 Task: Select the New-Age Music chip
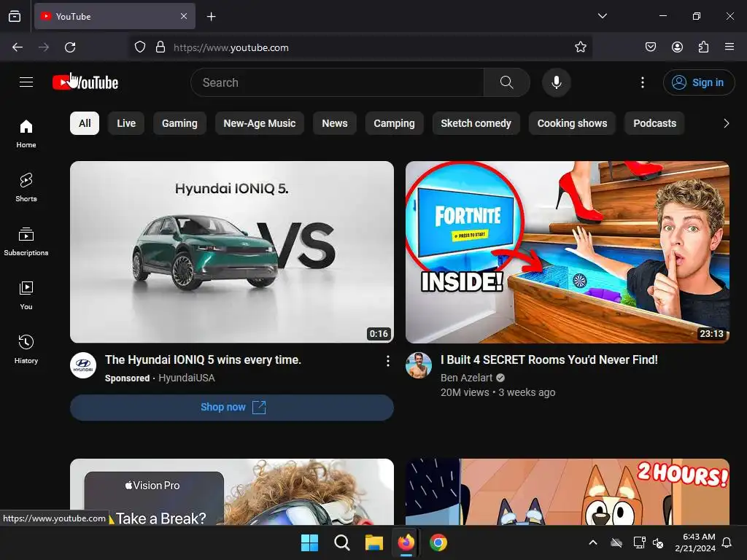click(260, 123)
